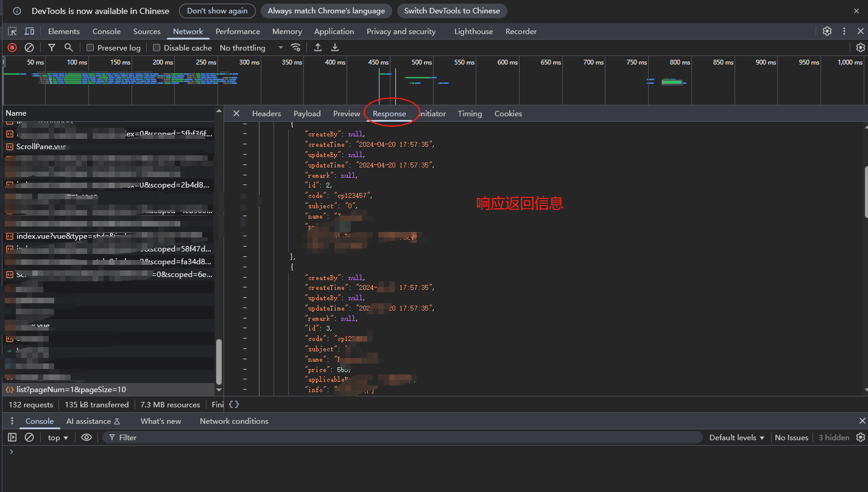Image resolution: width=868 pixels, height=492 pixels.
Task: Open the Memory tab
Action: click(287, 31)
